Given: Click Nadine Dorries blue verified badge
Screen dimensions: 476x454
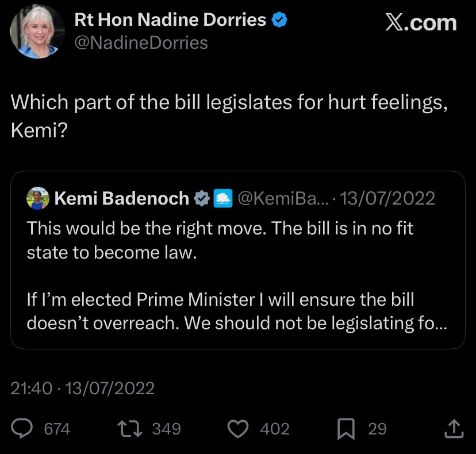Looking at the screenshot, I should click(279, 20).
